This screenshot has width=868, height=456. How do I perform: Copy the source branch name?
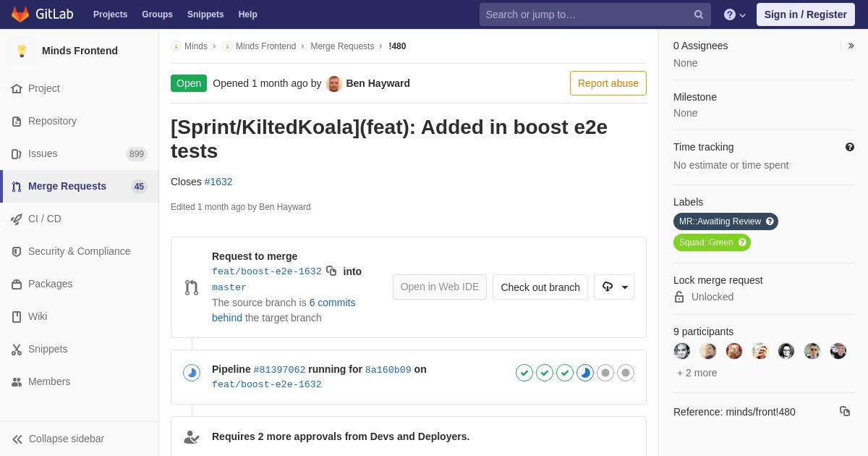click(x=331, y=271)
